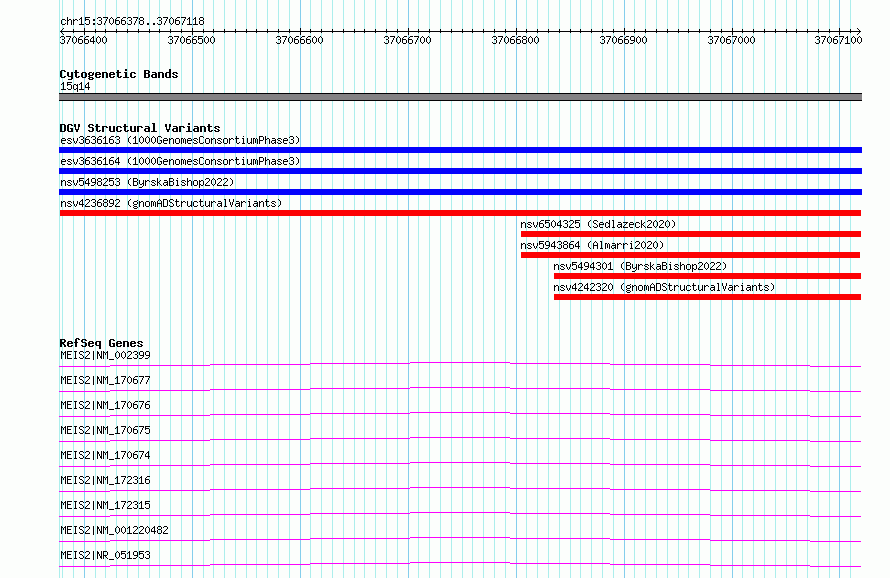This screenshot has height=578, width=890.
Task: Click ruler position 37066800
Action: point(515,40)
